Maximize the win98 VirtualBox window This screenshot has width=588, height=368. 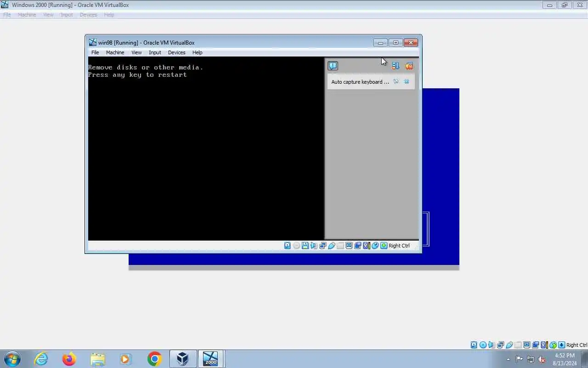(x=396, y=43)
